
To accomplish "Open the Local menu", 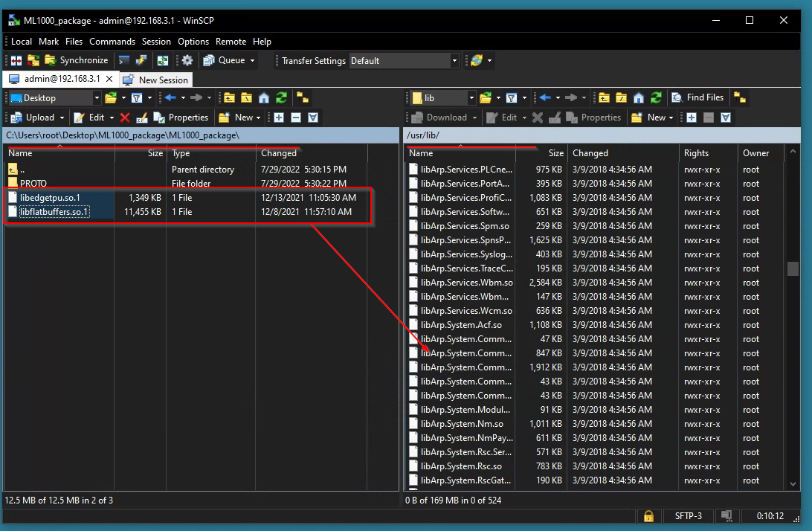I will coord(22,42).
